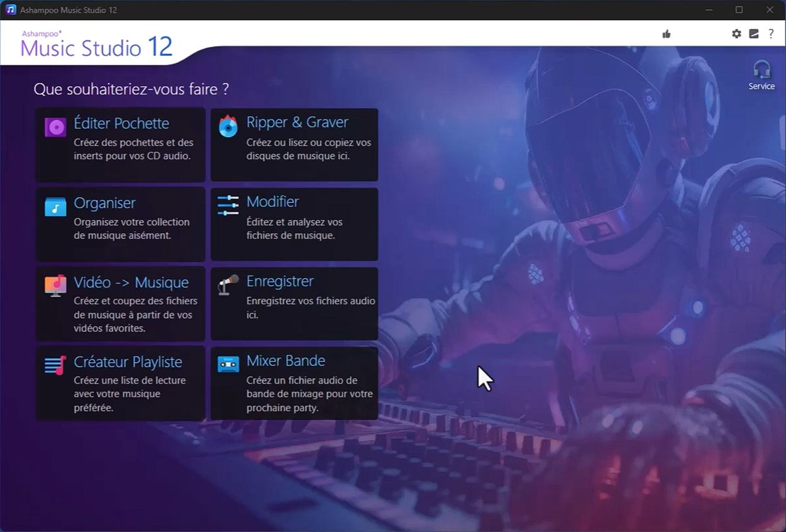Click 'Éditez et analysez vos fichiers' description
This screenshot has width=786, height=532.
coord(294,229)
